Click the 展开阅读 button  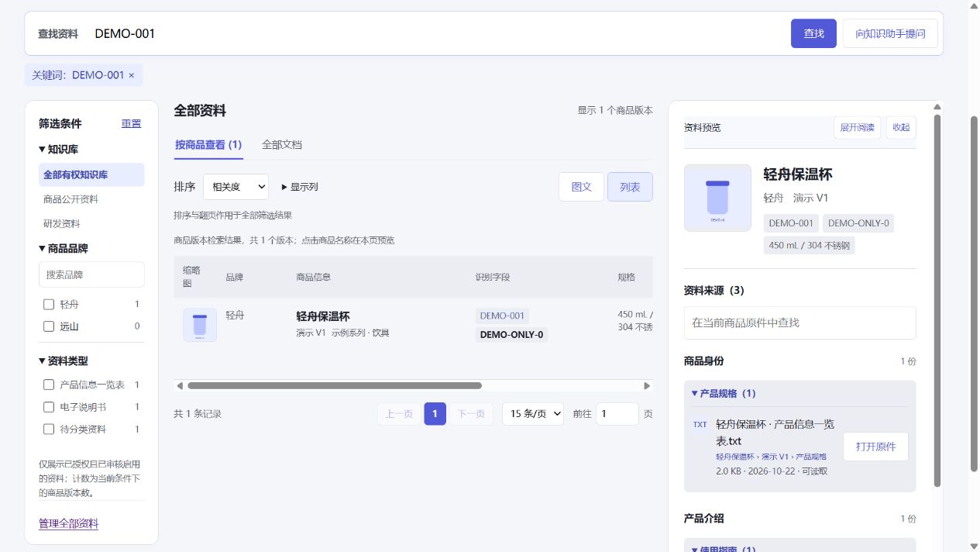(x=857, y=128)
